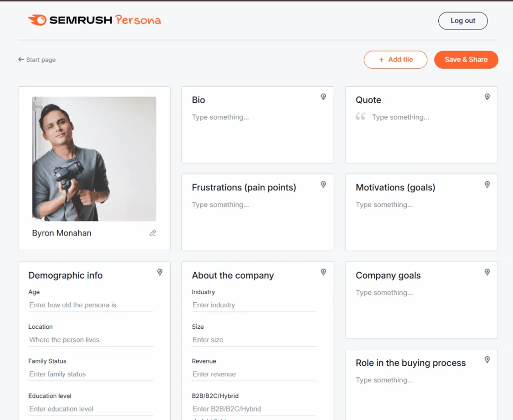Click the Quote tile heading

[x=368, y=100]
